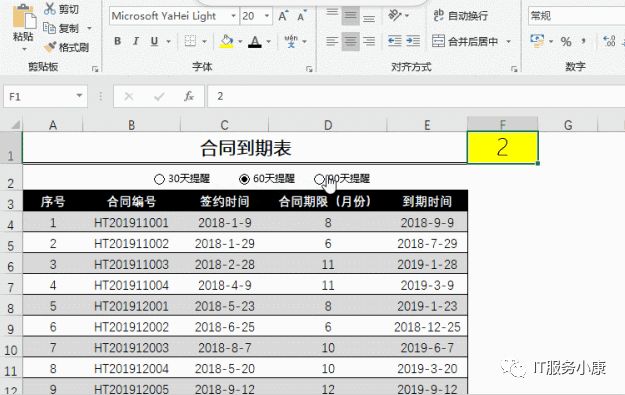Open the fill color dropdown arrow
The height and width of the screenshot is (395, 625).
(x=240, y=41)
